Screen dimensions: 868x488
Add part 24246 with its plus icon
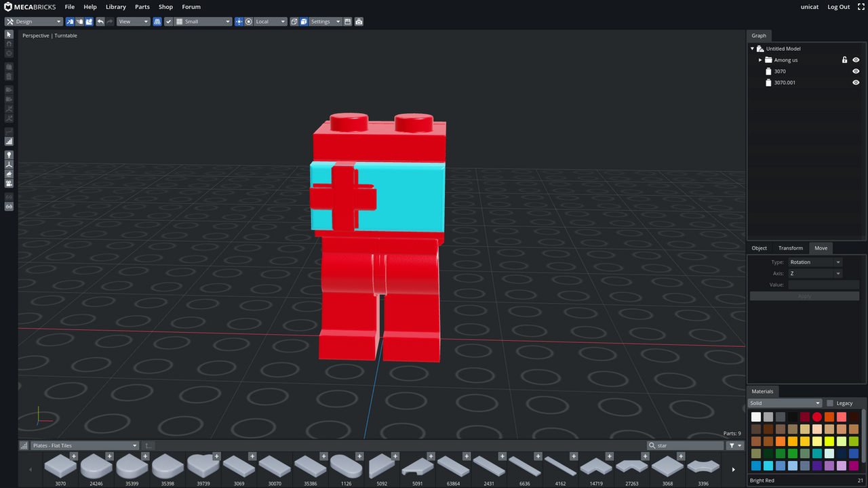pos(110,456)
